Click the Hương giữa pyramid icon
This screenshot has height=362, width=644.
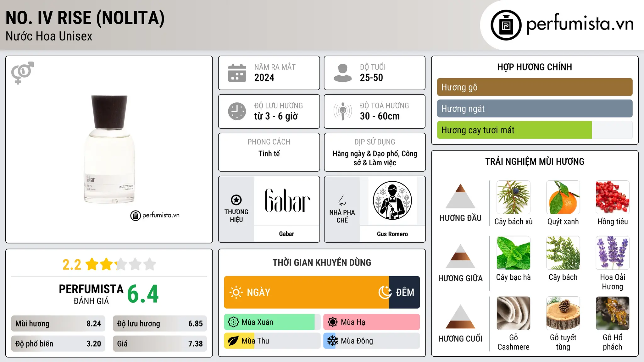(460, 256)
